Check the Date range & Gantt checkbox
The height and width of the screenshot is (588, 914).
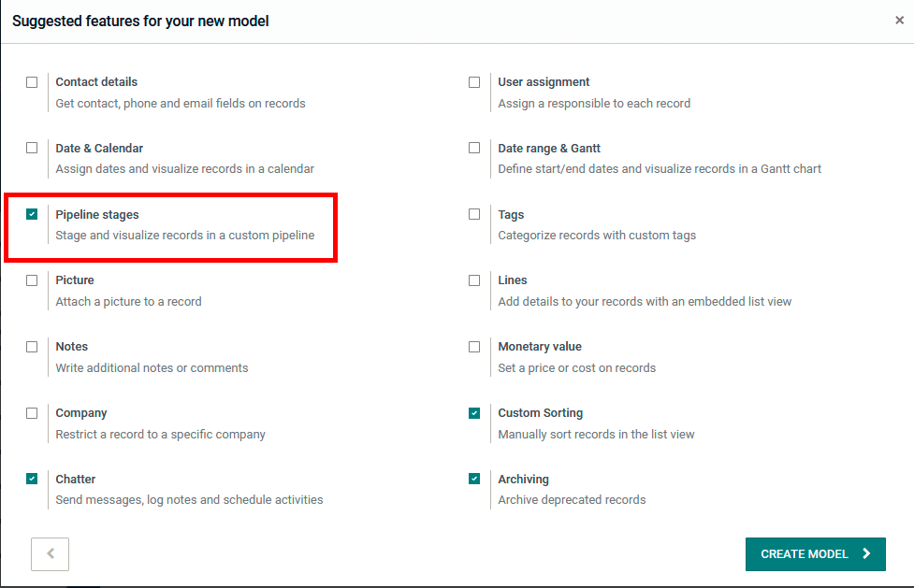click(474, 148)
